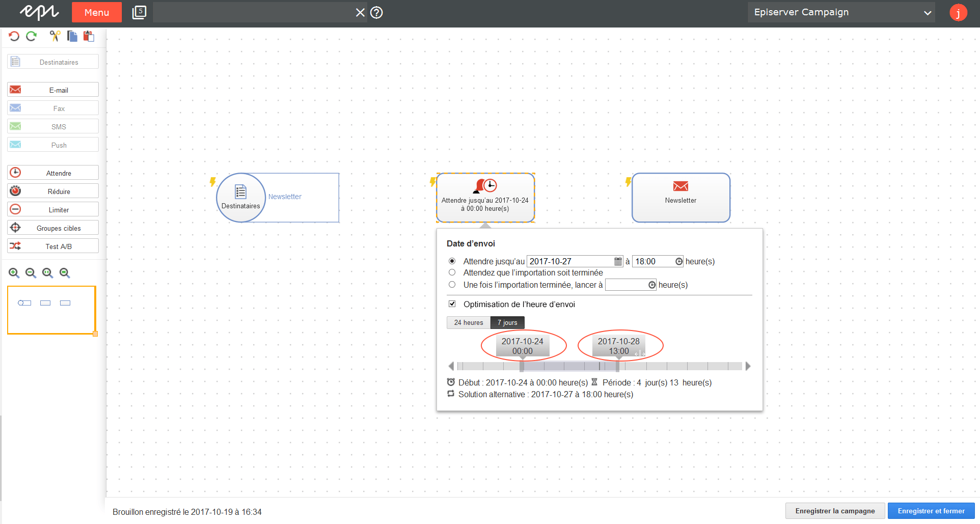Viewport: 980px width, 524px height.
Task: Add an E-mail element from the palette
Action: pyautogui.click(x=53, y=90)
